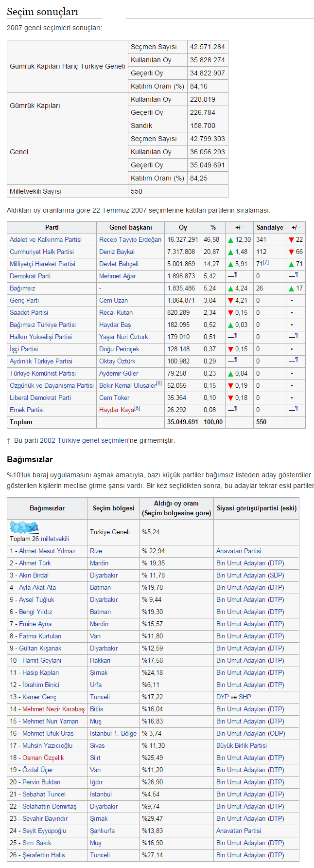Click green up arrow beside 12,30
The width and height of the screenshot is (314, 868).
tap(231, 240)
